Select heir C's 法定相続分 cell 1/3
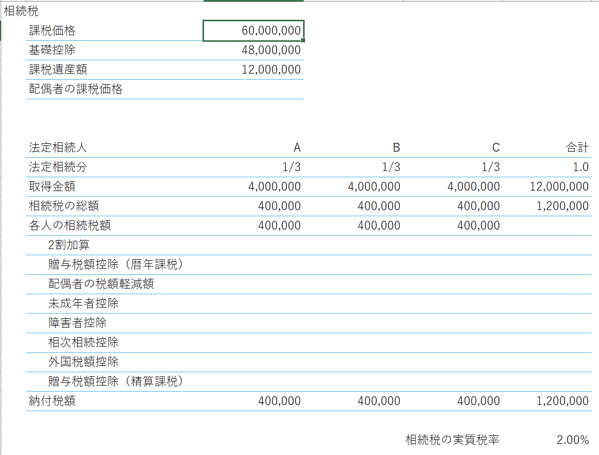Image resolution: width=599 pixels, height=455 pixels. click(453, 167)
